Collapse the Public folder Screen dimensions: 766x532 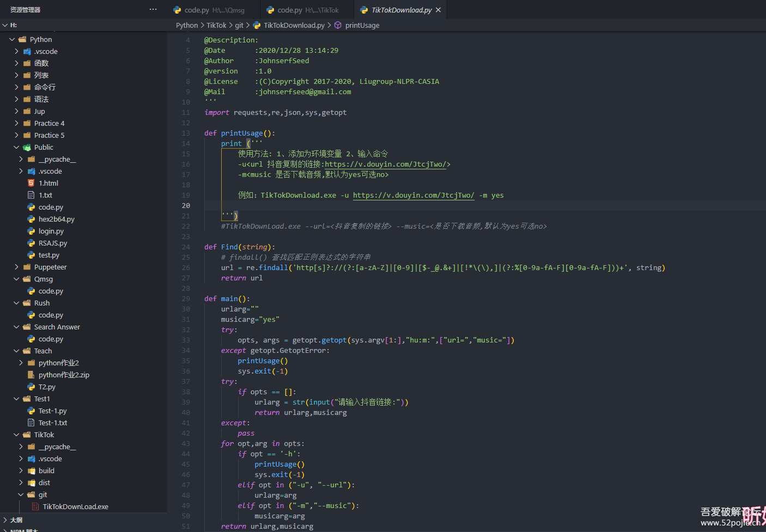tap(16, 147)
